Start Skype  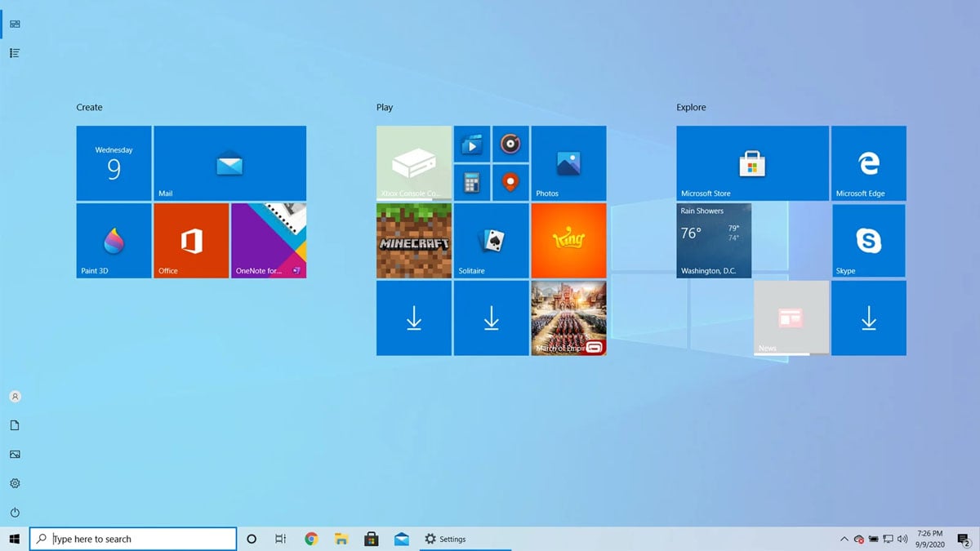click(x=868, y=240)
